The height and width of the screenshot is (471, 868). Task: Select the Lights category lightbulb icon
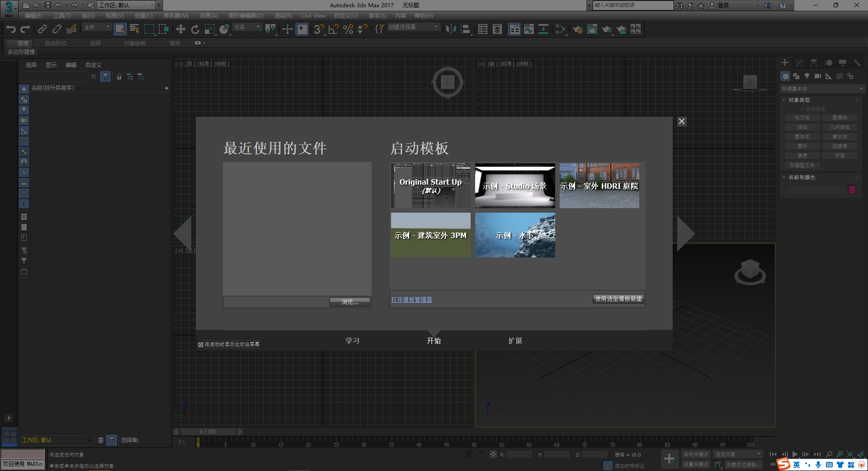pos(807,76)
